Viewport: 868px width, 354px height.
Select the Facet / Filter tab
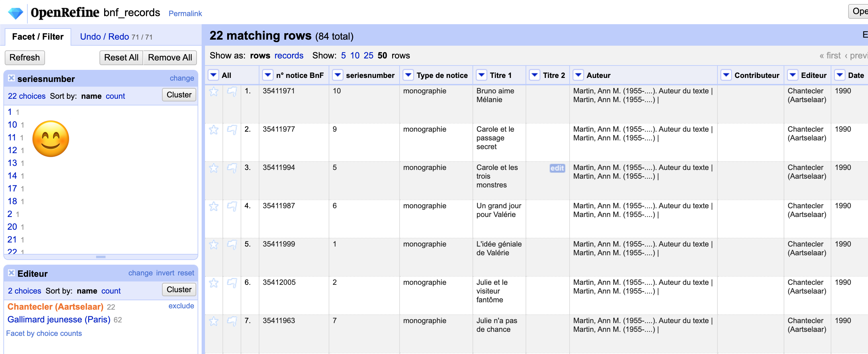38,36
